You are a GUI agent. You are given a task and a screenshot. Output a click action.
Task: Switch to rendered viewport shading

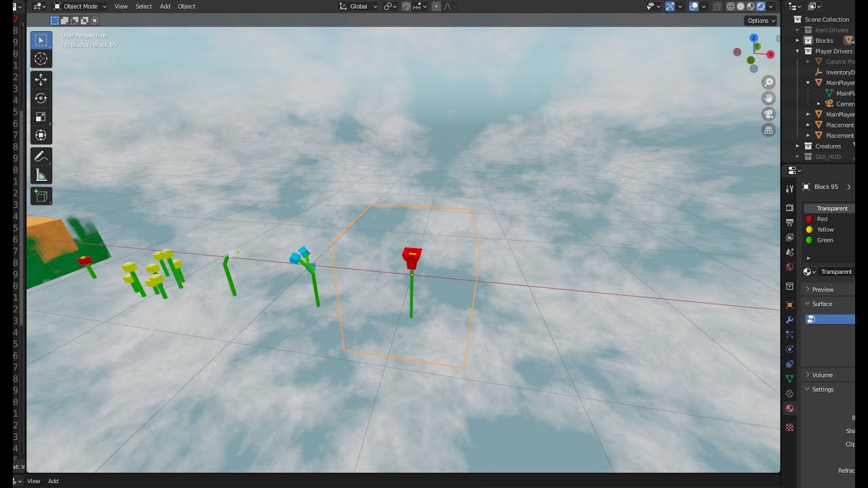[760, 6]
